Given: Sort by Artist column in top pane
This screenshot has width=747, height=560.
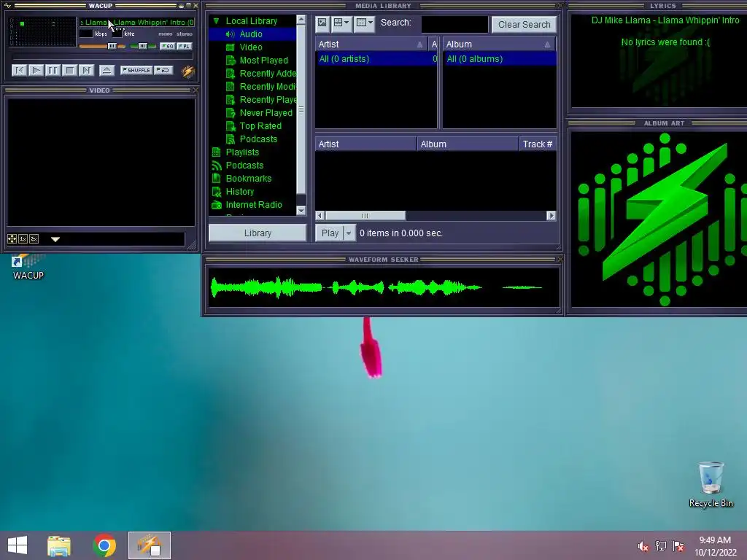Looking at the screenshot, I should (371, 44).
